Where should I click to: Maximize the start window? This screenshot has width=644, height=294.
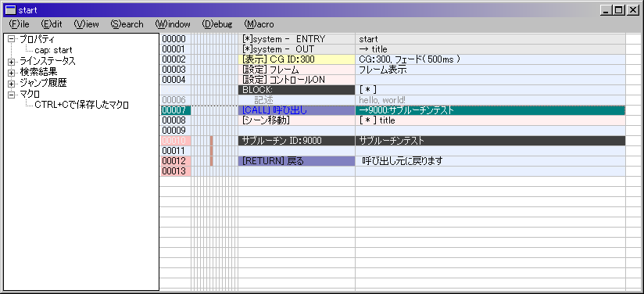618,10
